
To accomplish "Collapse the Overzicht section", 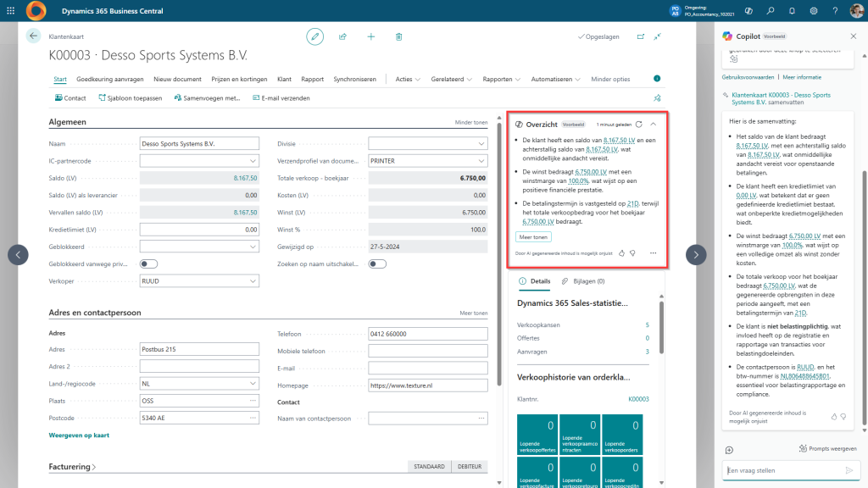I will tap(654, 125).
